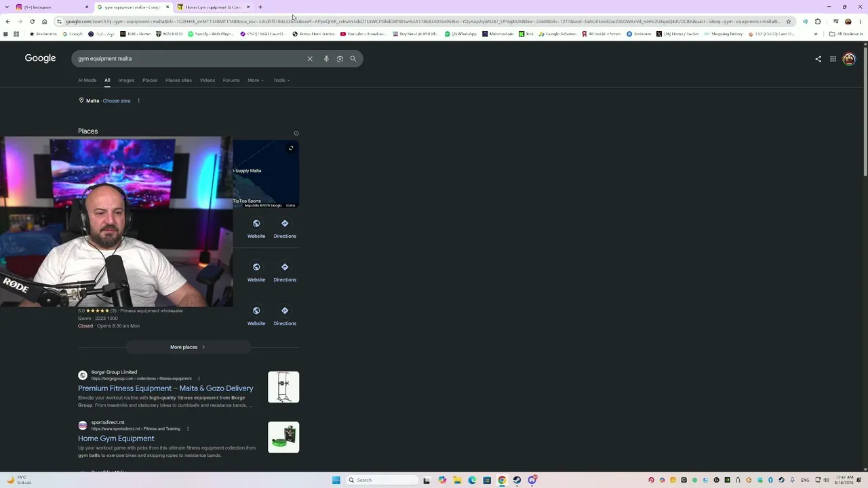Open the Places sites tab
This screenshot has height=488, width=868.
[x=178, y=81]
